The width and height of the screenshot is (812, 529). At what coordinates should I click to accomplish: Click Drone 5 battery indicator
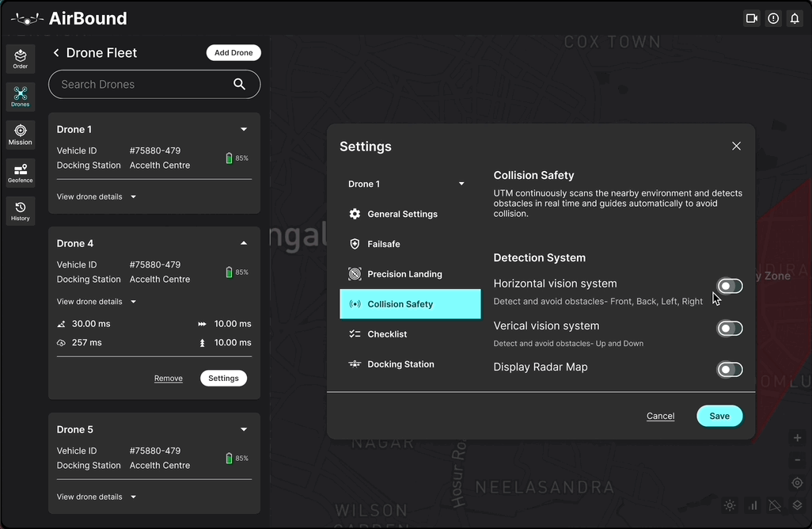(x=237, y=458)
